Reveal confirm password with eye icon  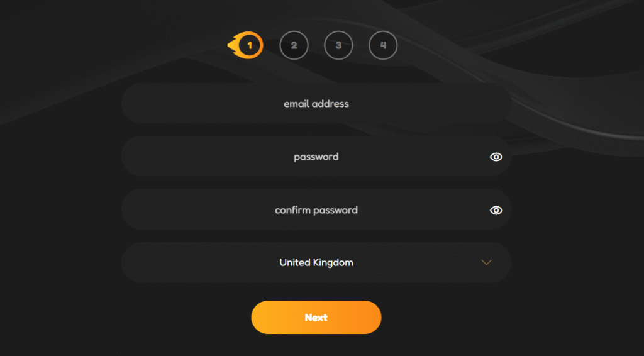(x=496, y=210)
